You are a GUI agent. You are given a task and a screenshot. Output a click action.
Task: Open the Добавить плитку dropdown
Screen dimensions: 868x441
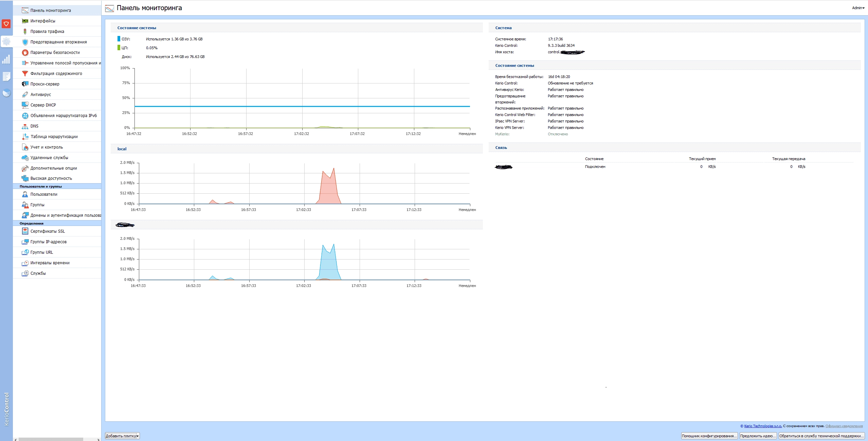click(122, 436)
